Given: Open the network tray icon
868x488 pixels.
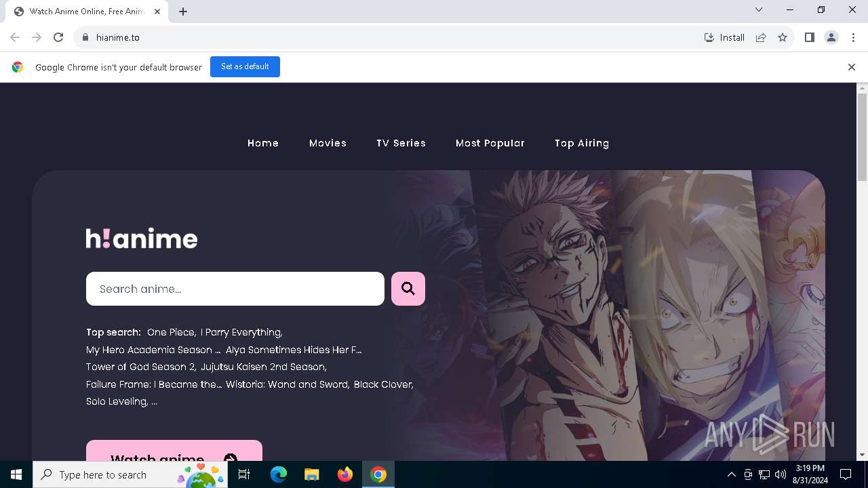Looking at the screenshot, I should (x=764, y=474).
